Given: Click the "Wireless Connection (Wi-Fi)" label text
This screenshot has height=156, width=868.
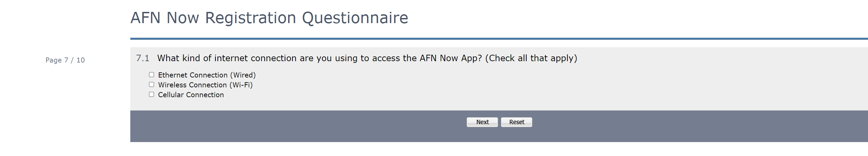Looking at the screenshot, I should (205, 85).
